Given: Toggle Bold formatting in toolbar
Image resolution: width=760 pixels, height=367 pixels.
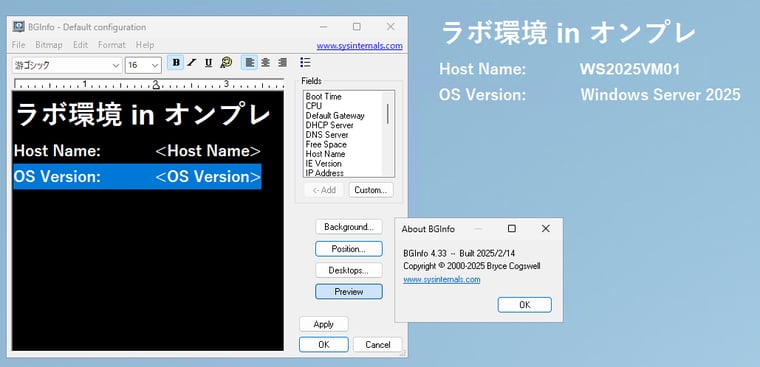Looking at the screenshot, I should 176,63.
